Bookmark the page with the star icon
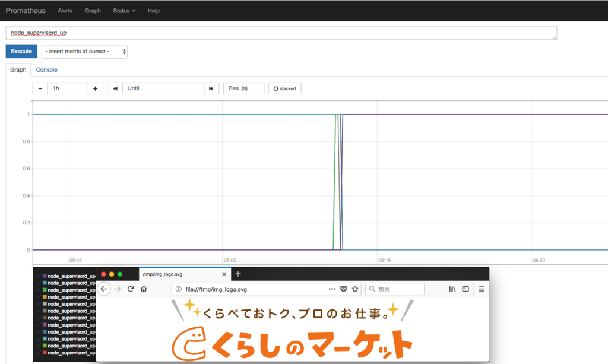 point(355,289)
